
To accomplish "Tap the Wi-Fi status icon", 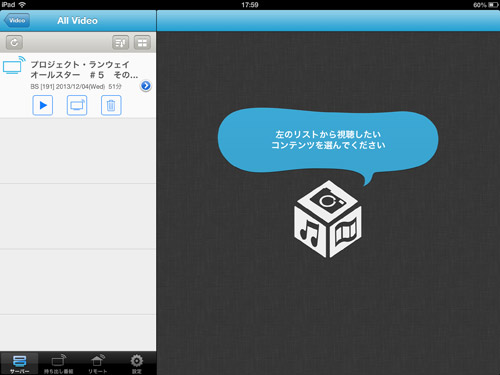I will 22,5.
